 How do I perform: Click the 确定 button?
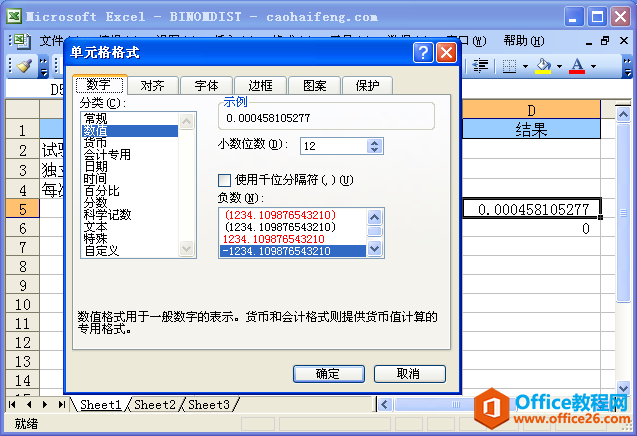tap(328, 374)
